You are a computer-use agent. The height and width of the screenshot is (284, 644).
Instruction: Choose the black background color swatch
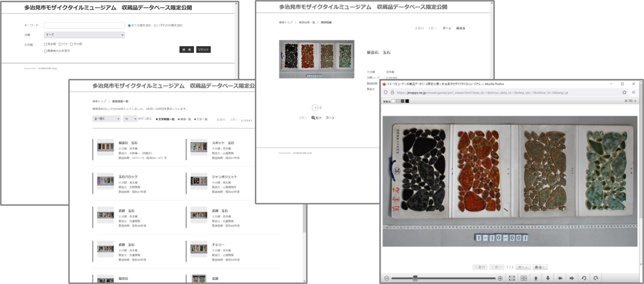tap(407, 102)
